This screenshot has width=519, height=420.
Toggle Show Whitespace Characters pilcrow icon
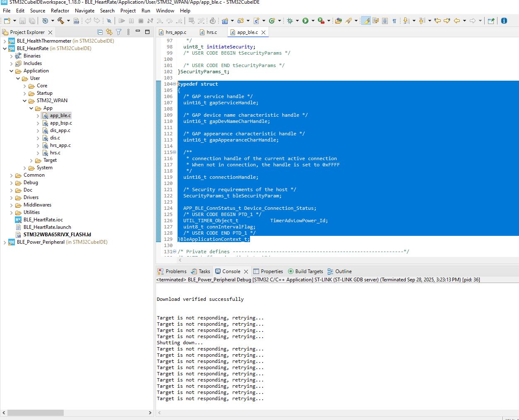(x=394, y=21)
